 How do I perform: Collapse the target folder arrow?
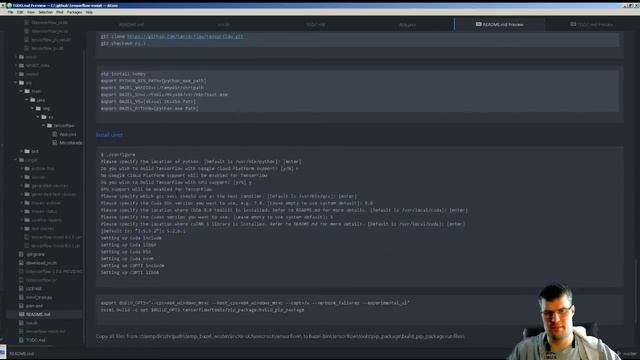tap(16, 160)
